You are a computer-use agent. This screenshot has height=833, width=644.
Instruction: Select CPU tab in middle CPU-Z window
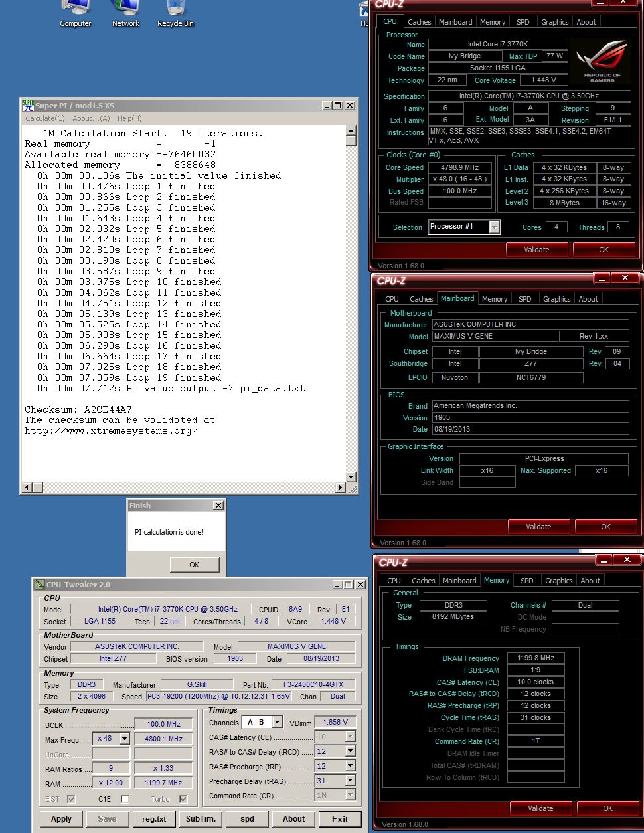(392, 299)
